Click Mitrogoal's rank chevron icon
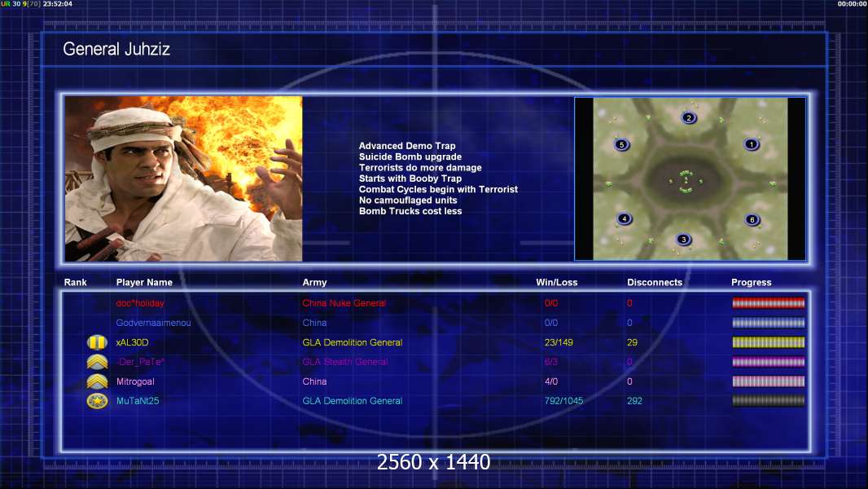Viewport: 868px width, 489px height. pyautogui.click(x=98, y=381)
